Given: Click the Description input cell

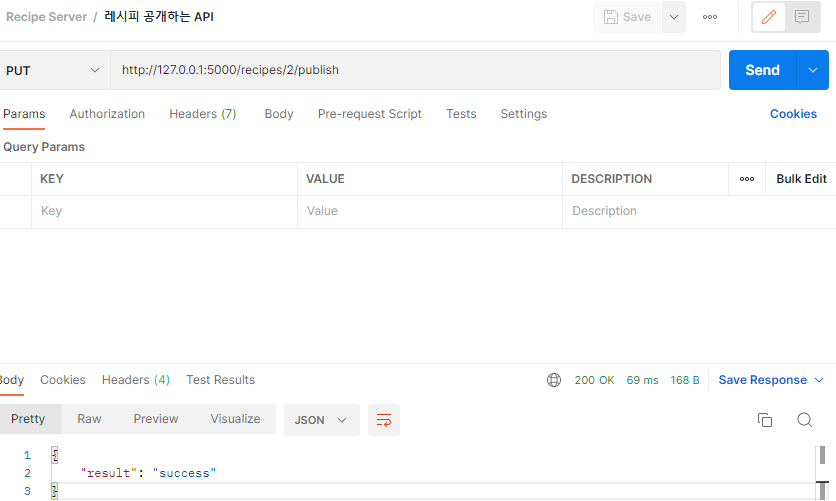Looking at the screenshot, I should point(698,211).
